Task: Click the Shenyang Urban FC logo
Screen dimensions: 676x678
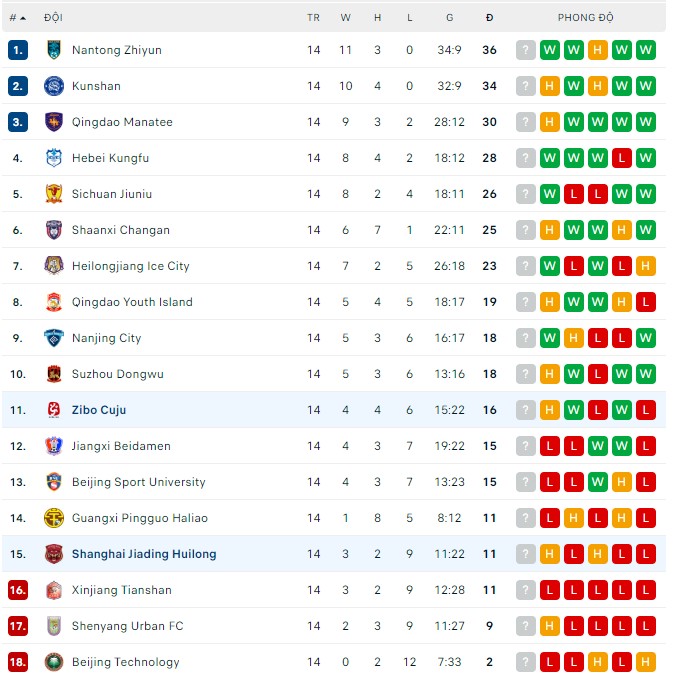Action: click(54, 626)
